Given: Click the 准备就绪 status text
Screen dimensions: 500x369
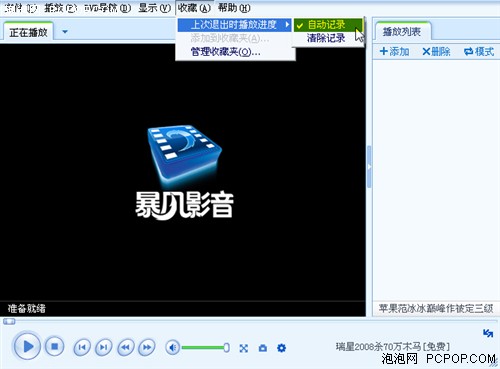Looking at the screenshot, I should (x=26, y=309).
